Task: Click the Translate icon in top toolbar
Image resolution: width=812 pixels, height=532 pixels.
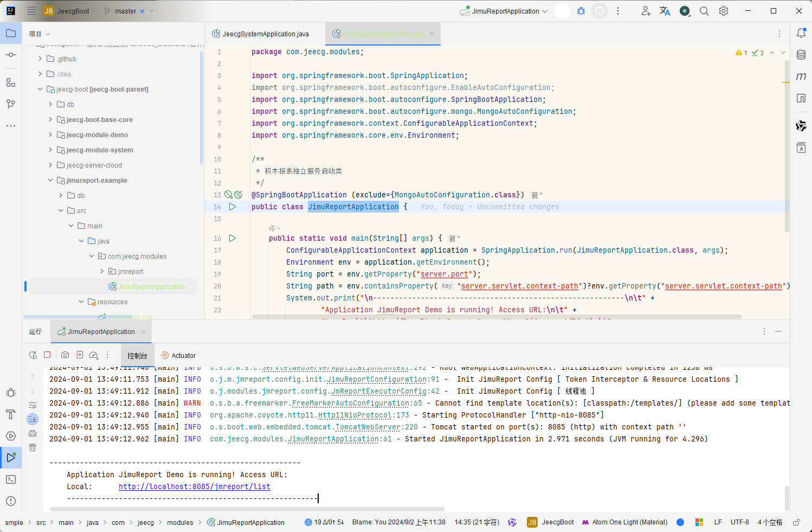Action: pos(665,11)
